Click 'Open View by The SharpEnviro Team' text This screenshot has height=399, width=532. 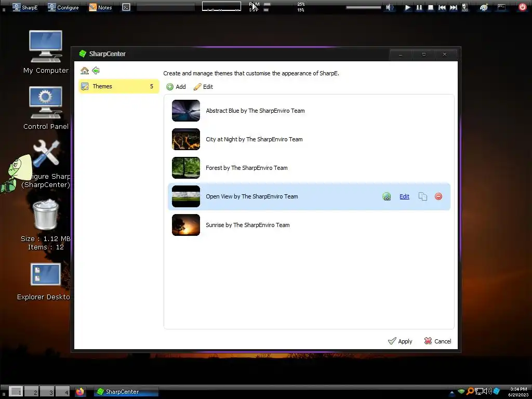coord(252,196)
